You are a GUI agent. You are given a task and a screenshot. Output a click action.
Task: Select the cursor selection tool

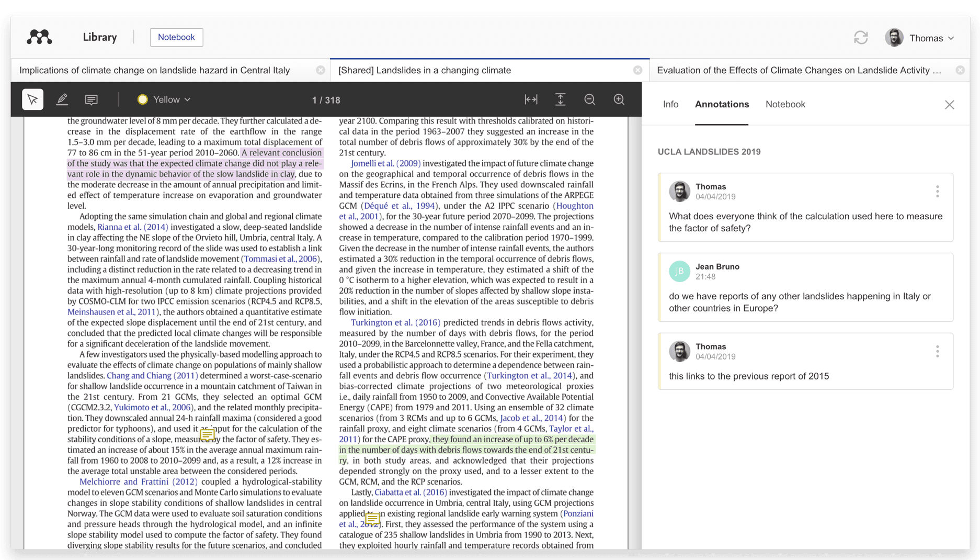(x=32, y=99)
